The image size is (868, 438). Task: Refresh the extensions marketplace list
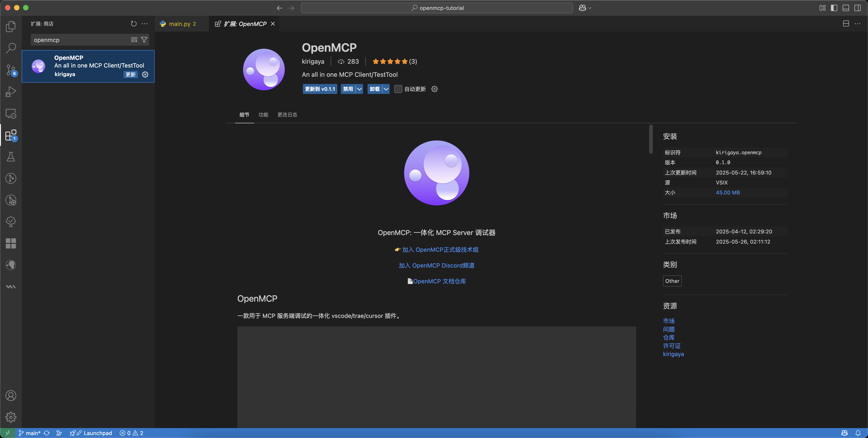(x=133, y=23)
